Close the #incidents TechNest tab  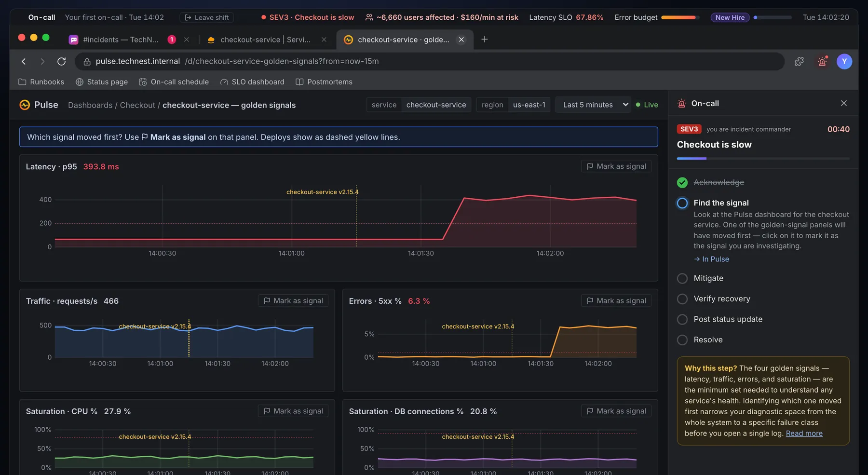pyautogui.click(x=187, y=40)
